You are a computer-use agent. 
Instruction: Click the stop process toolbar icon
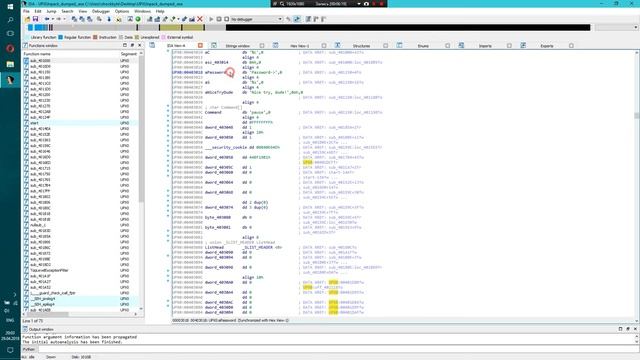[x=227, y=19]
